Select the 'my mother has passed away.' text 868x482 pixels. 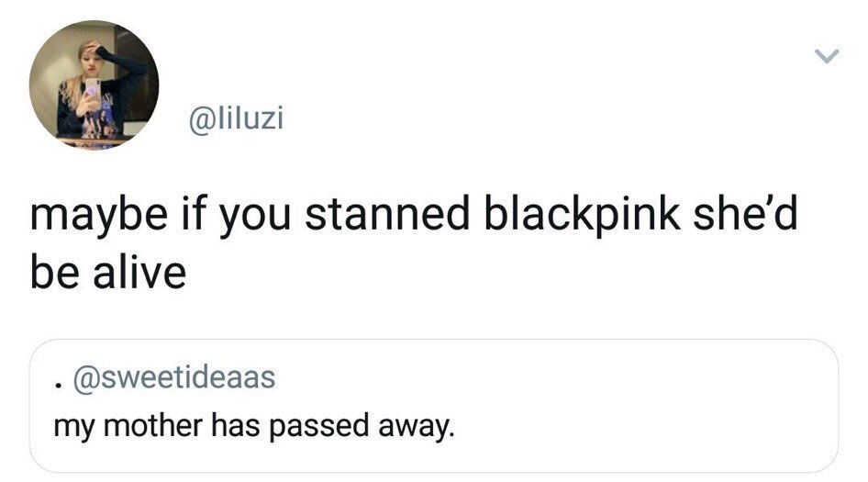click(x=254, y=427)
